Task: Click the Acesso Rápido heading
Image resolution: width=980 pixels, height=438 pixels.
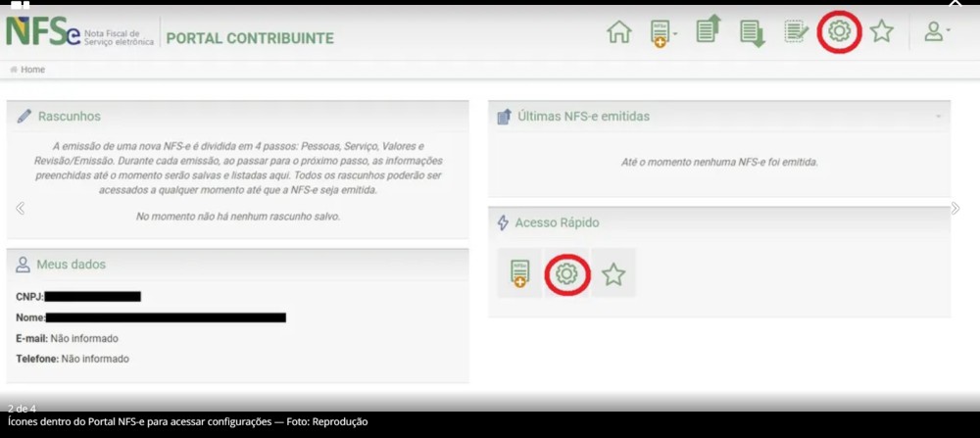Action: [557, 222]
